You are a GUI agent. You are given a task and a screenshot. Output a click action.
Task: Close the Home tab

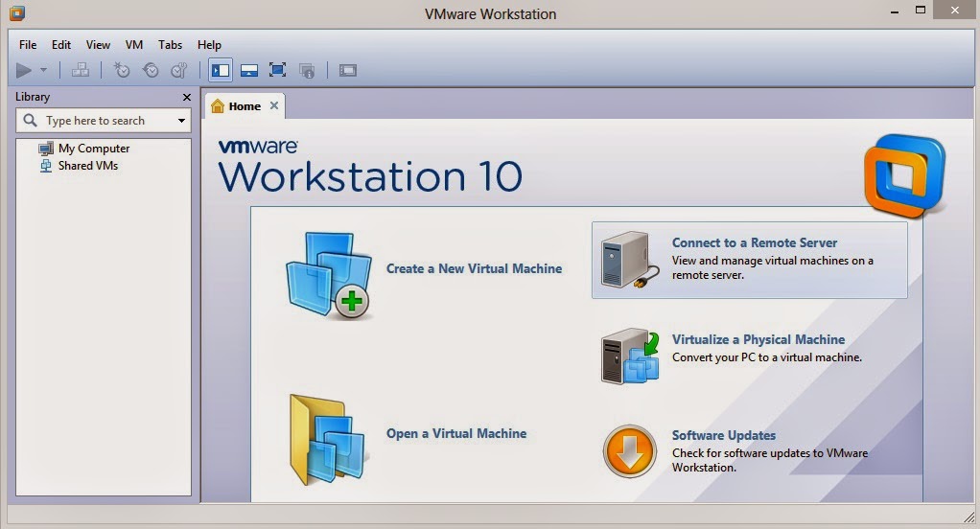point(273,105)
